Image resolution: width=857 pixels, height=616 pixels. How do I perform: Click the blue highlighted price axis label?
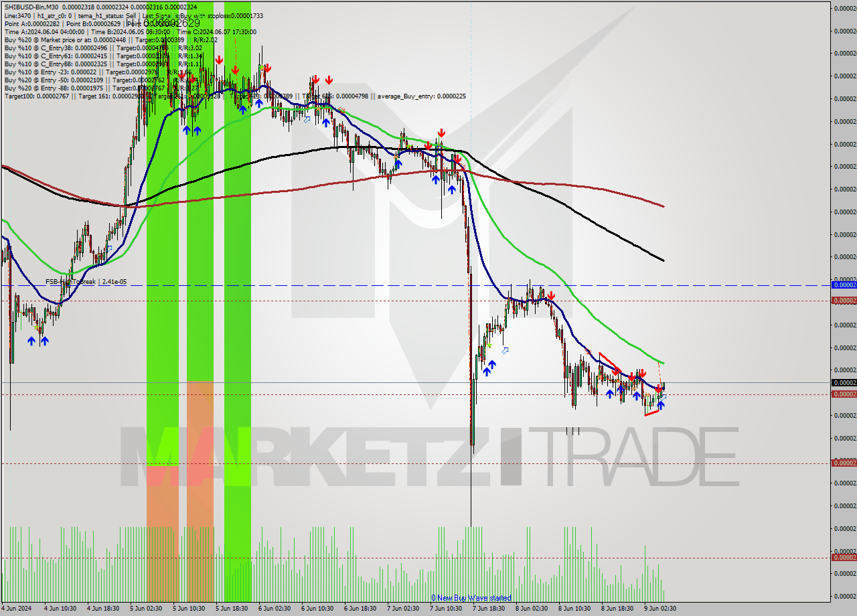tap(844, 285)
